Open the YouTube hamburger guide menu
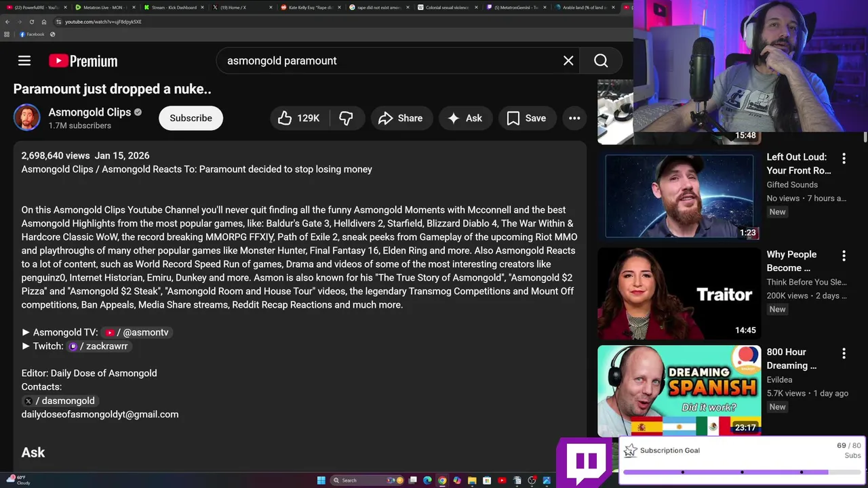Image resolution: width=868 pixels, height=488 pixels. 24,61
